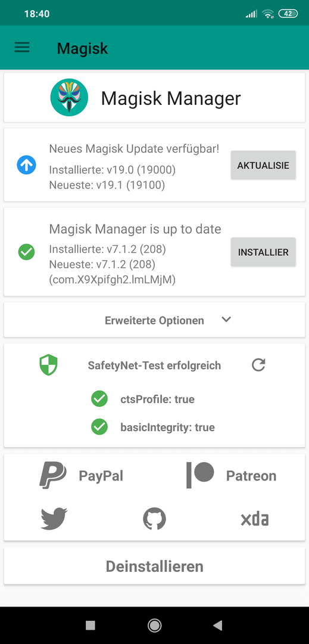Image resolution: width=309 pixels, height=644 pixels.
Task: Tap the Magisk Manager mask logo
Action: tap(69, 97)
